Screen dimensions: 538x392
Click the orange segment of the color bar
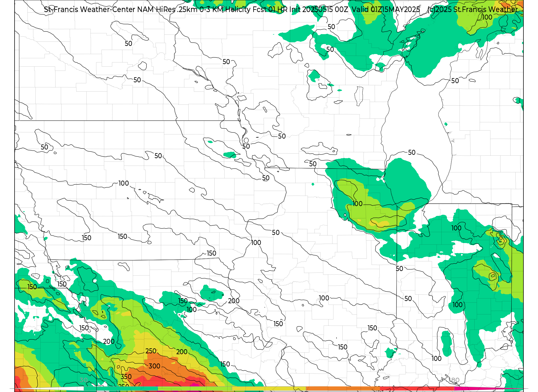343,389
